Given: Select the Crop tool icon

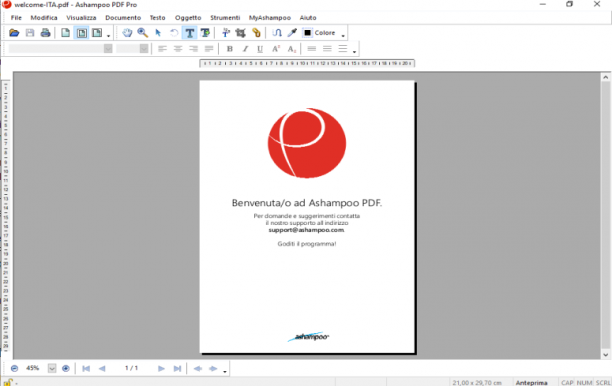Looking at the screenshot, I should point(241,33).
